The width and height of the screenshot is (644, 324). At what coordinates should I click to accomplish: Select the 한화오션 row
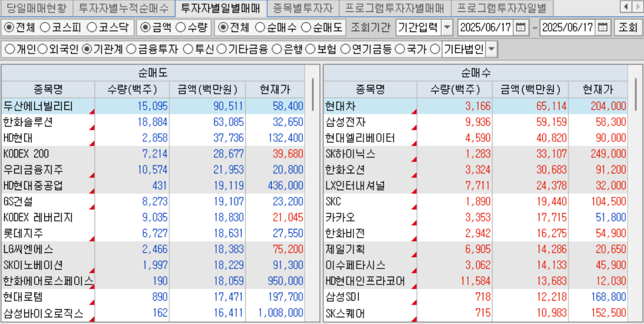point(475,170)
